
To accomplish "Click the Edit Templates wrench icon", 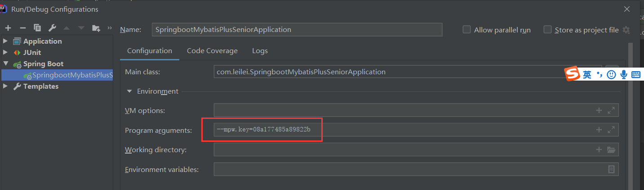I will click(x=52, y=28).
